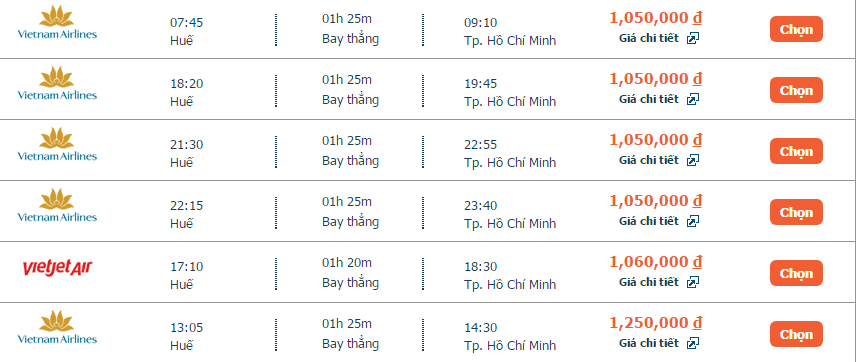Click Vietnam Airlines logo on 07:45 flight

[x=57, y=23]
